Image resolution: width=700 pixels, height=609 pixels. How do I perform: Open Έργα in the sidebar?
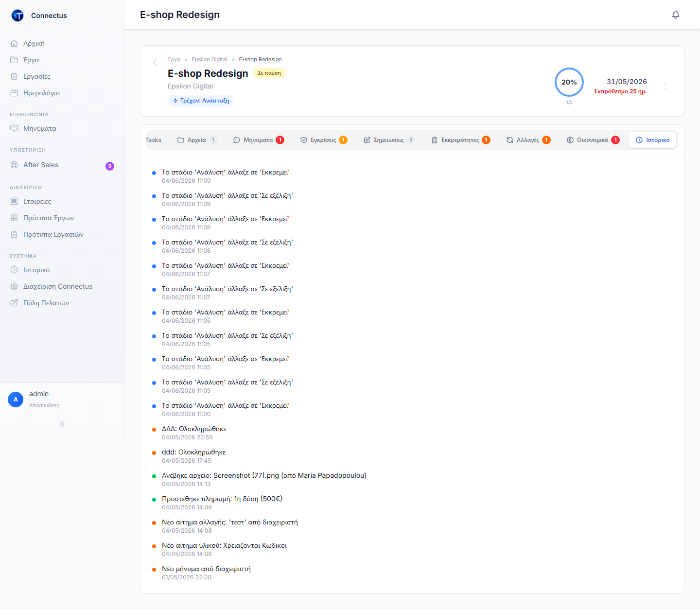[x=62, y=60]
